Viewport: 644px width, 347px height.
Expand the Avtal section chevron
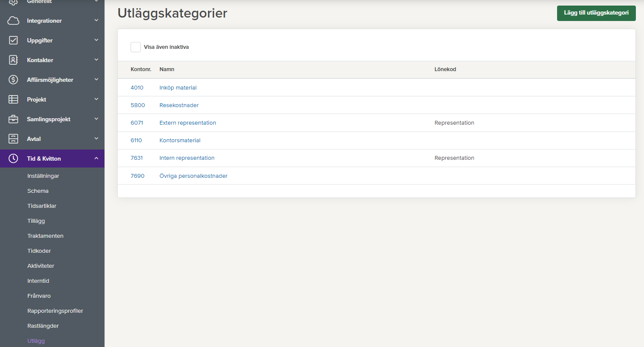point(96,138)
